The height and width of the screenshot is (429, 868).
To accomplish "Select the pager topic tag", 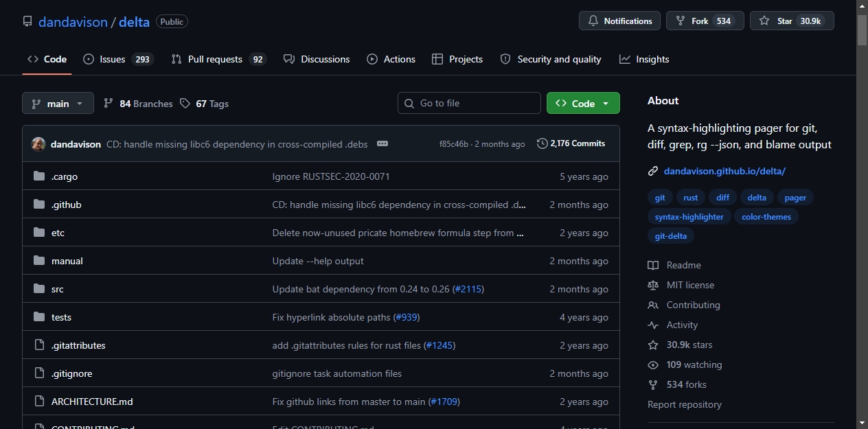I will pos(795,197).
